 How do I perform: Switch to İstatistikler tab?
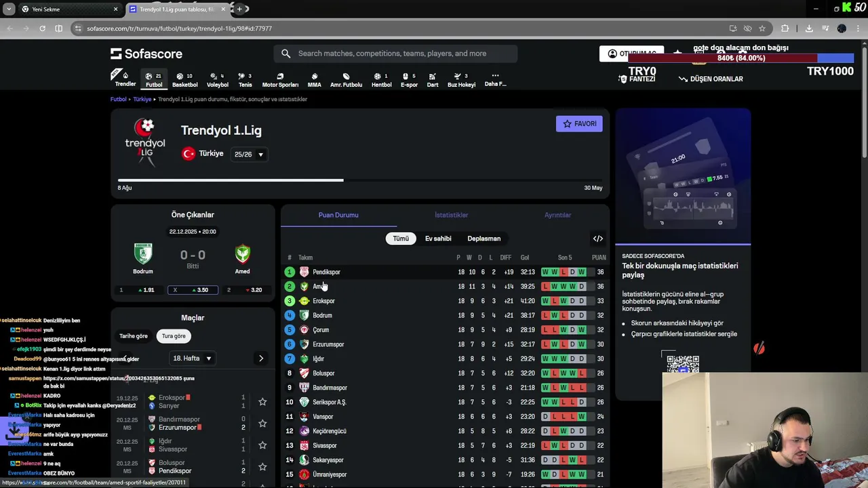pos(452,215)
